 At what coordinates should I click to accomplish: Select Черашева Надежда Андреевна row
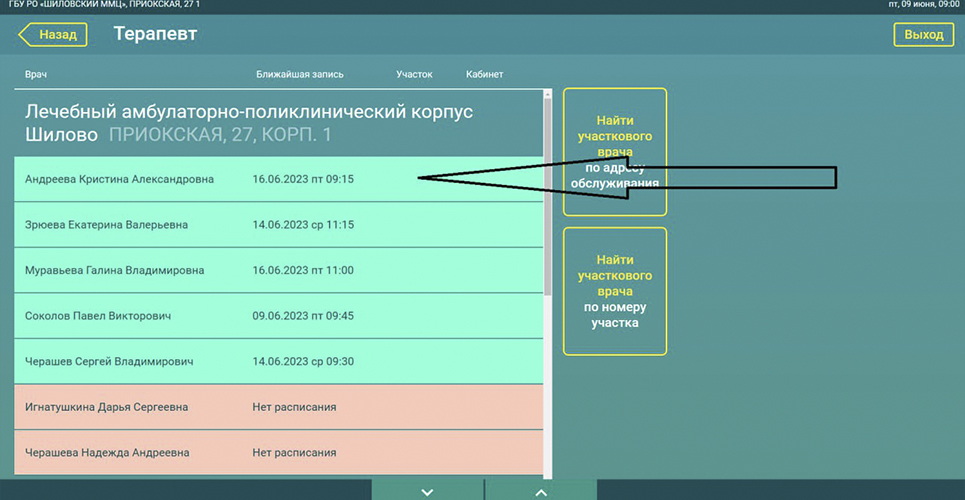[107, 453]
